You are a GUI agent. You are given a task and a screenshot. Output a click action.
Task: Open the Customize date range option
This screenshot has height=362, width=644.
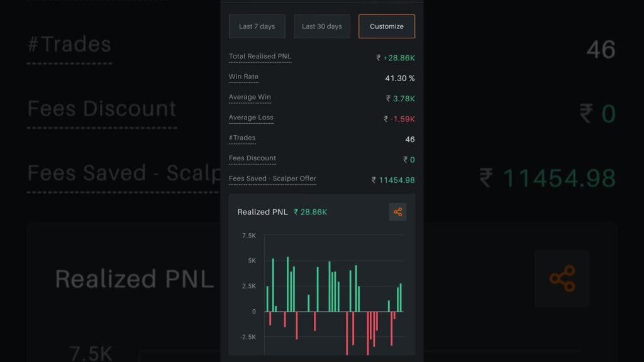click(387, 26)
